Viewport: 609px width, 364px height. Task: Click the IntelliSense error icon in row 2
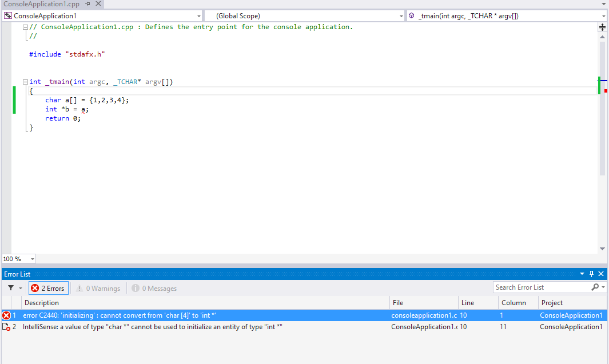(x=6, y=327)
